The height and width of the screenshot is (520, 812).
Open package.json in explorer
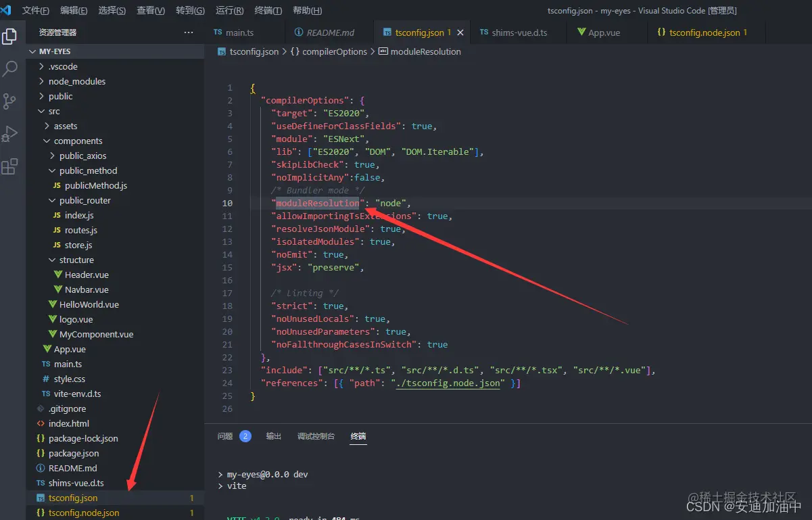click(x=115, y=453)
